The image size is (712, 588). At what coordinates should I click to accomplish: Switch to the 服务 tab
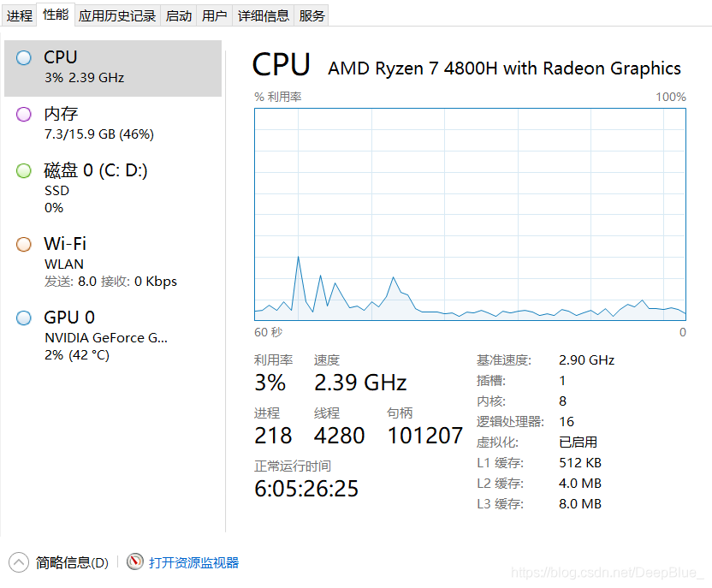pyautogui.click(x=311, y=16)
